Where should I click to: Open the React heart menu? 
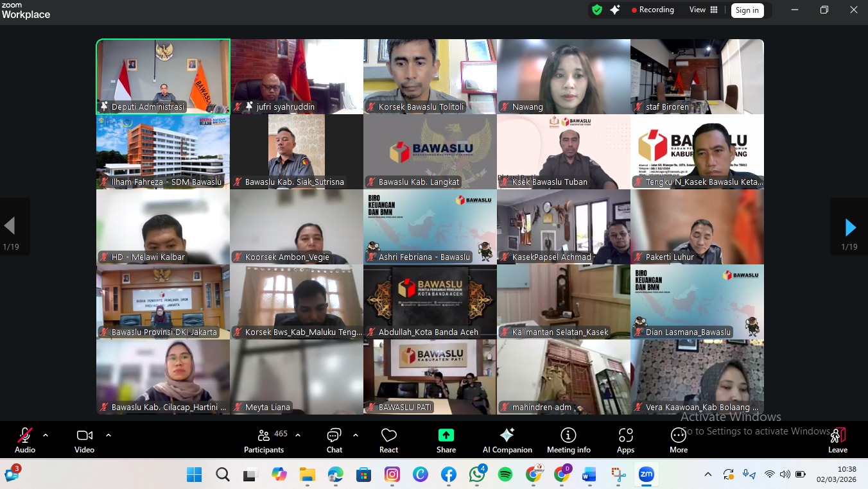pos(388,440)
